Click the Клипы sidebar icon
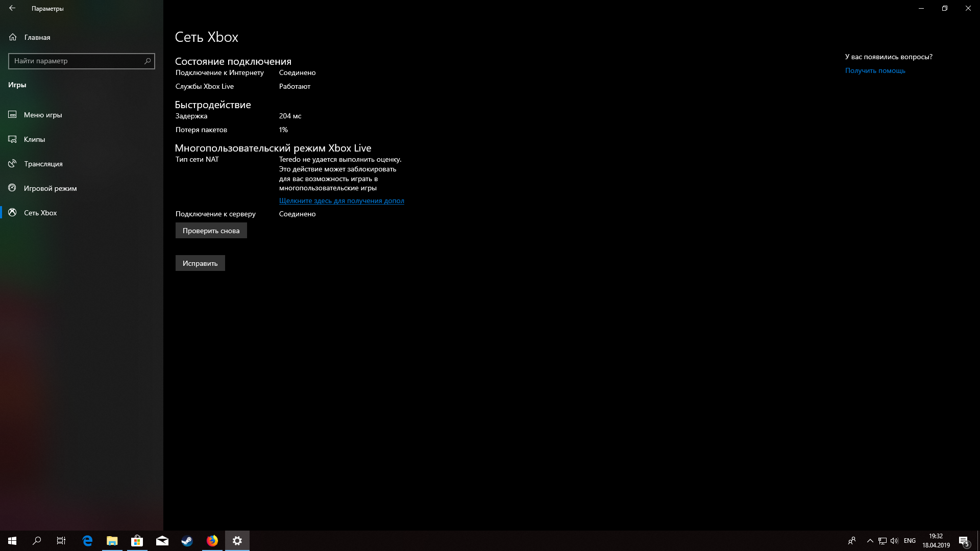980x551 pixels. tap(13, 139)
